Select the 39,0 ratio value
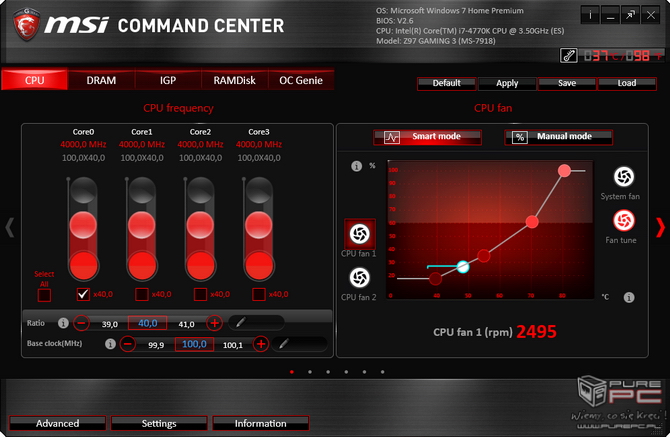 110,324
